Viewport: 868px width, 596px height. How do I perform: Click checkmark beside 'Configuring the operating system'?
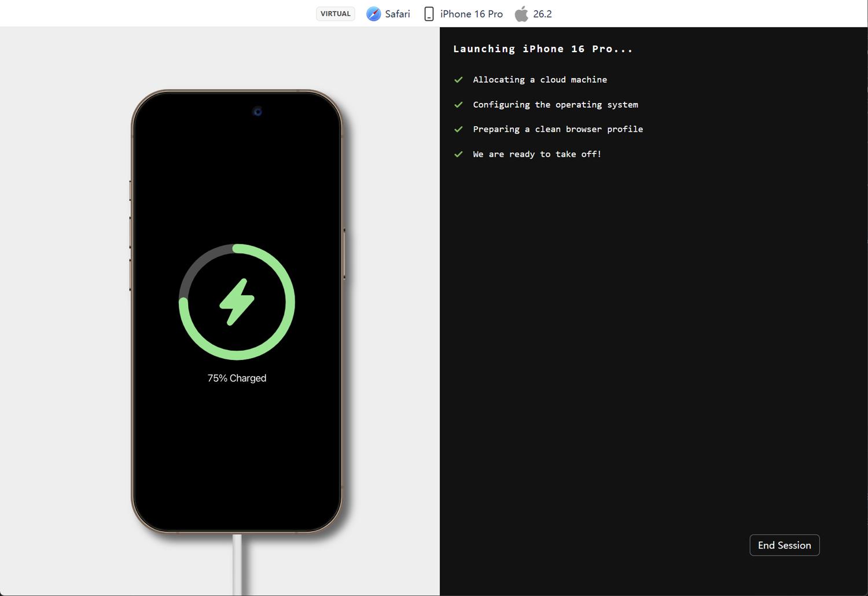point(458,105)
